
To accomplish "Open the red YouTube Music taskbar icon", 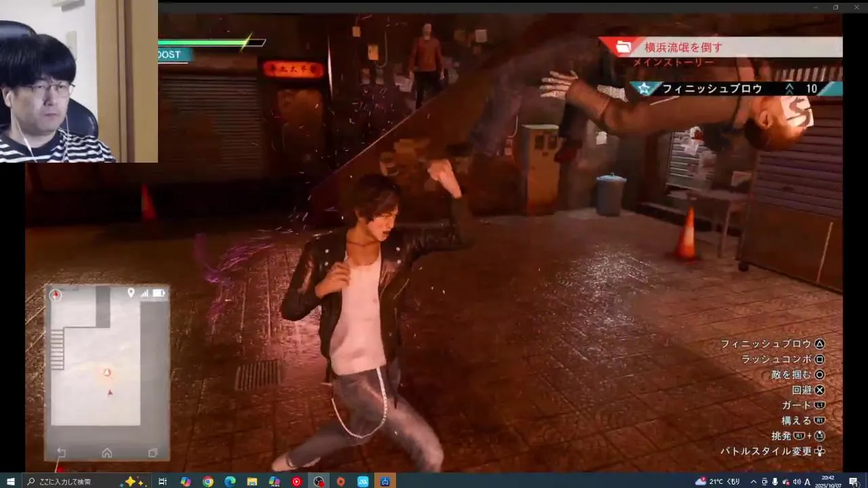I will [x=296, y=481].
